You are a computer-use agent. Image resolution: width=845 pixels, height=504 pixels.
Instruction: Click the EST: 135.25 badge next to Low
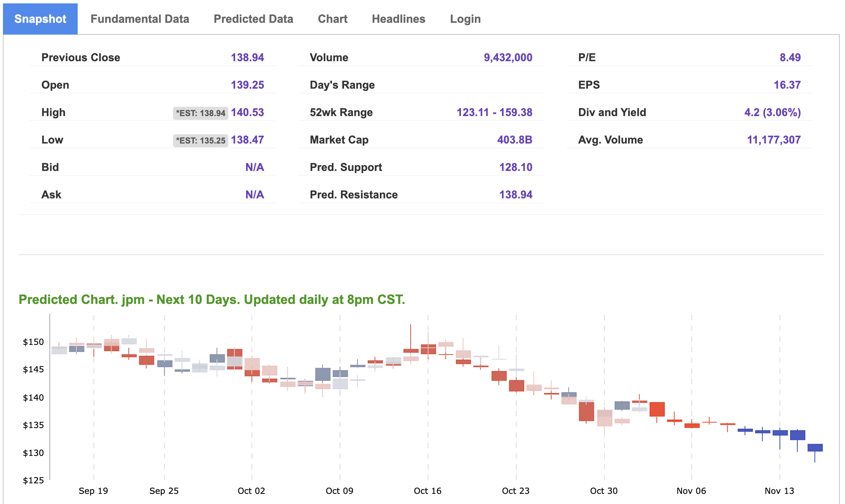(x=201, y=140)
